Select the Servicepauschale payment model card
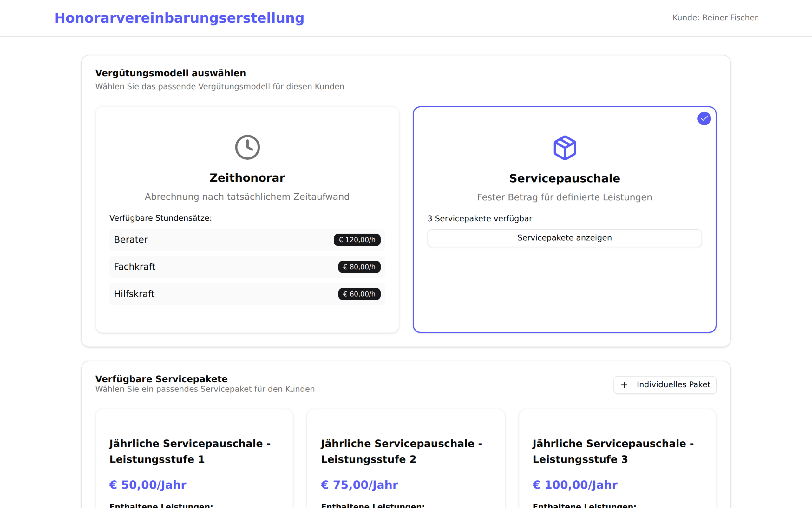The height and width of the screenshot is (508, 812). 565,220
